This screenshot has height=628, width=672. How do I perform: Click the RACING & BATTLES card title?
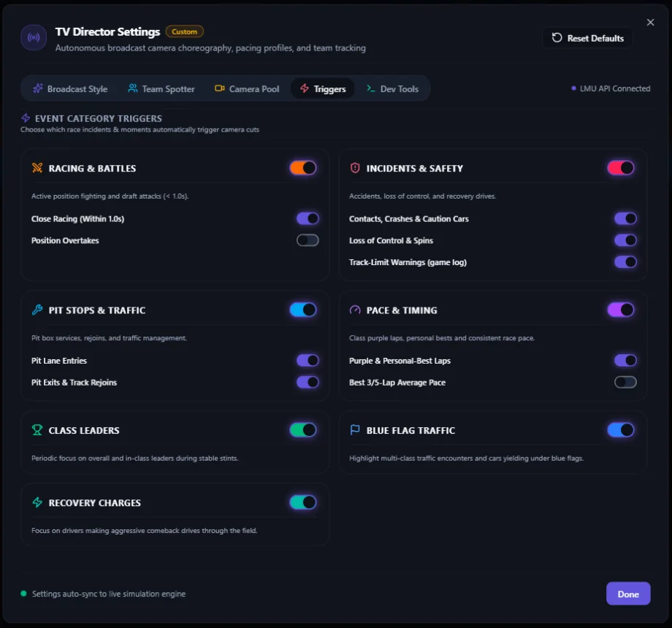[x=92, y=169]
